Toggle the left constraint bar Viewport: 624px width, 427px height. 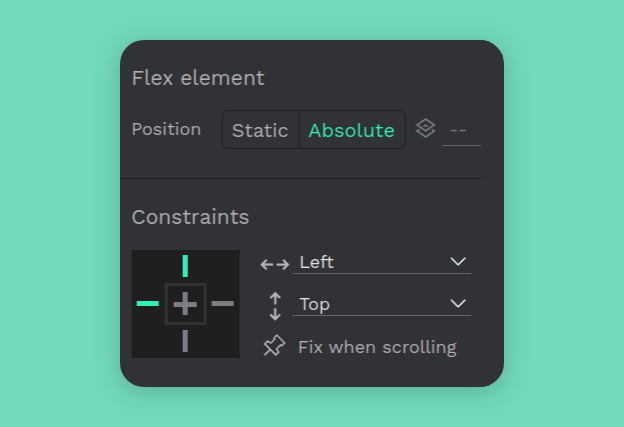click(148, 303)
